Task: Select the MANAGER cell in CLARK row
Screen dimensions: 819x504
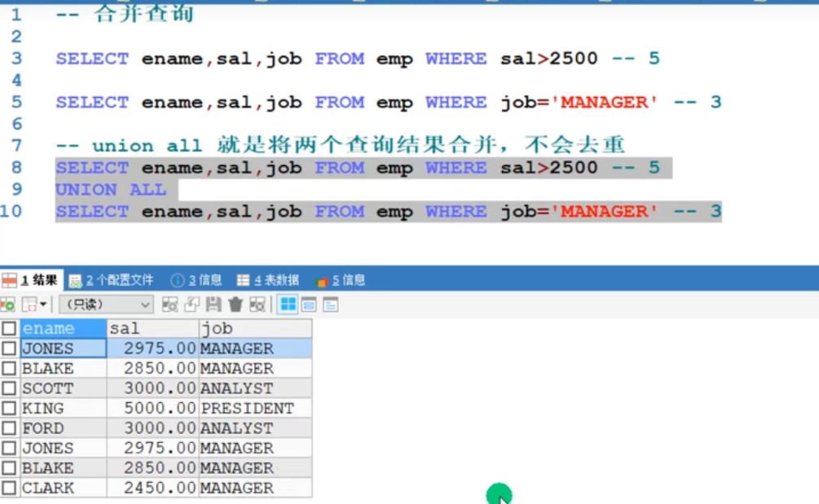Action: tap(255, 487)
